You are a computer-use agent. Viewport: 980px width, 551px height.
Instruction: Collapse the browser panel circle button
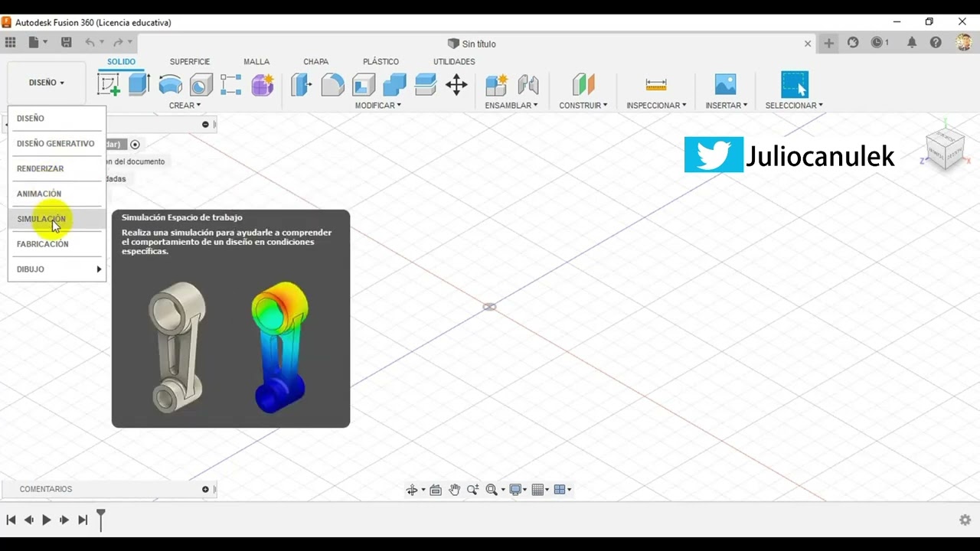point(205,124)
